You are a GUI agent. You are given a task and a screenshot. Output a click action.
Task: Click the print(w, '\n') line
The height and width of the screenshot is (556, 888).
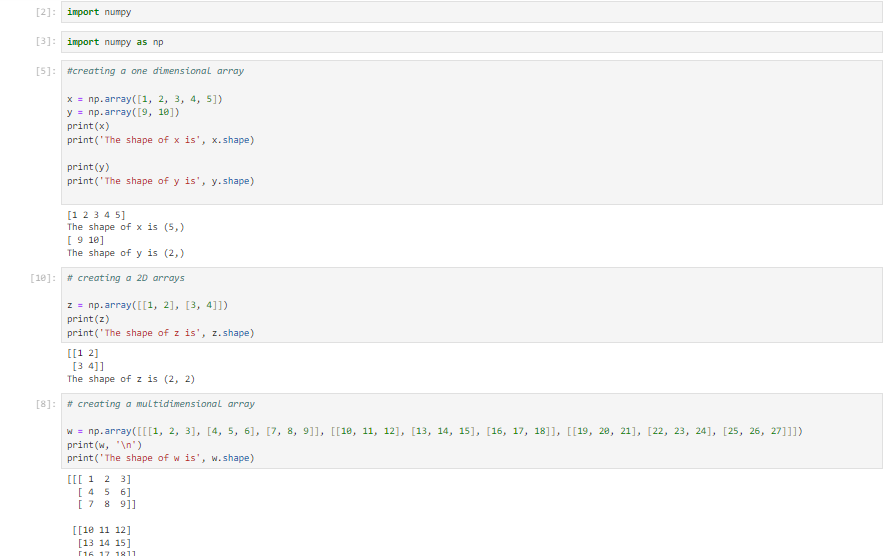pos(104,445)
